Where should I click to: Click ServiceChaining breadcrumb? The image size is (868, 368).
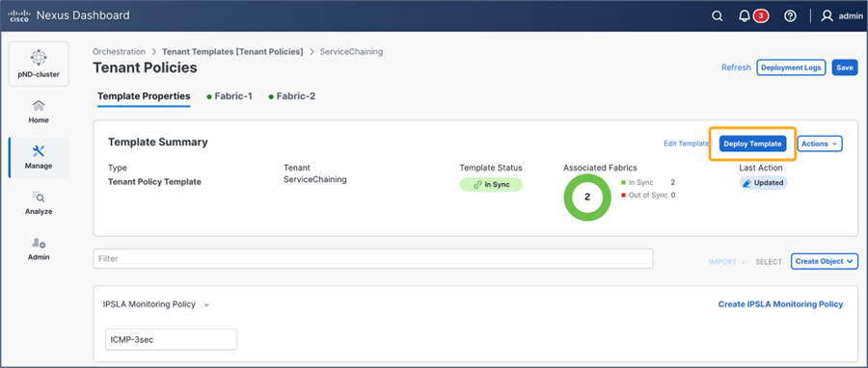[351, 51]
